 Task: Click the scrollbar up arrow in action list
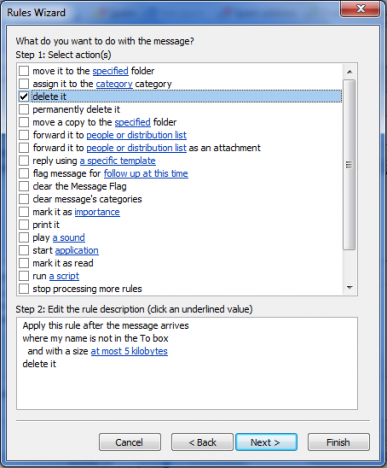[349, 71]
